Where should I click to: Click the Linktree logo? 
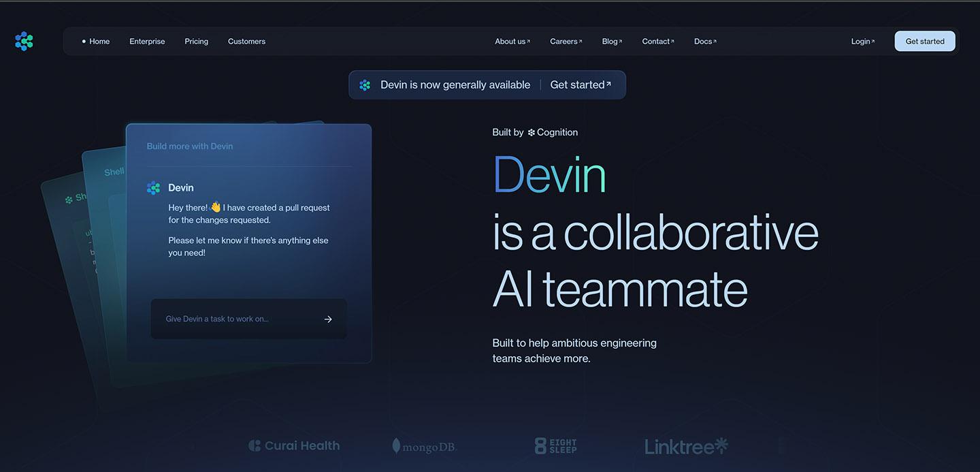pos(686,446)
